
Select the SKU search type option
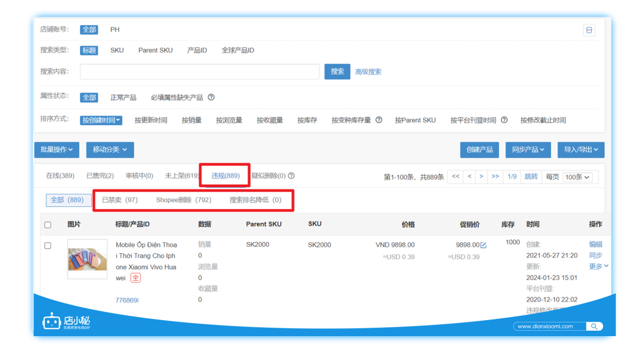[x=117, y=50]
